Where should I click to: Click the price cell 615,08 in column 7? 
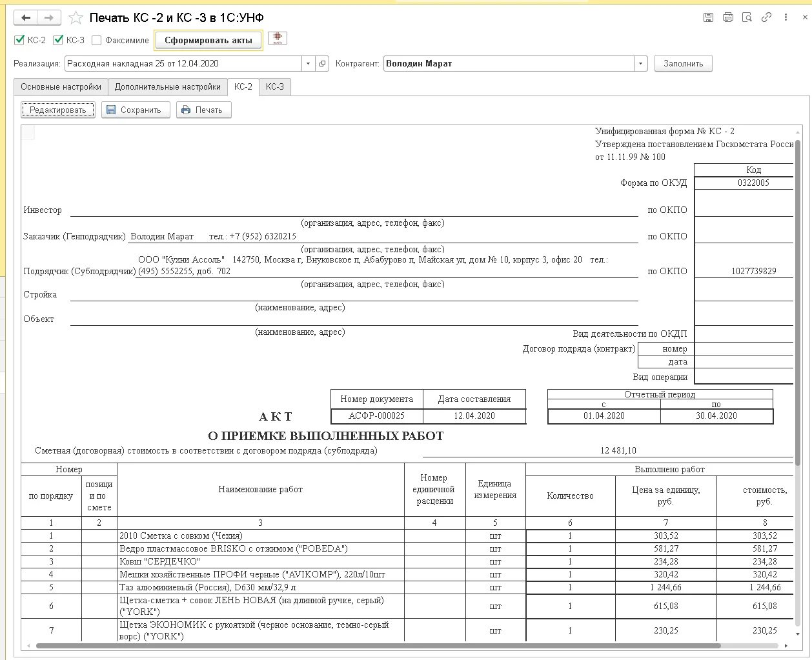coord(665,606)
